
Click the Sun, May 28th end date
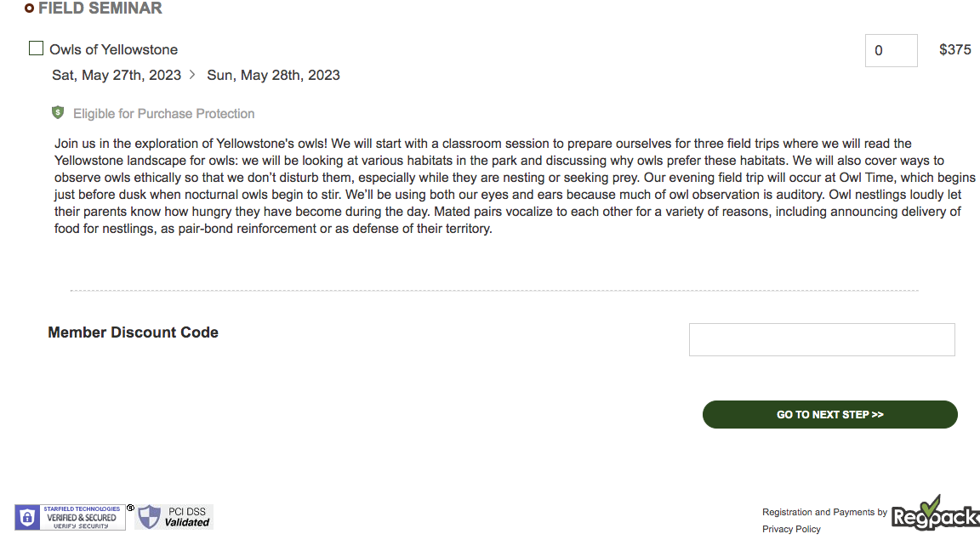pos(273,75)
